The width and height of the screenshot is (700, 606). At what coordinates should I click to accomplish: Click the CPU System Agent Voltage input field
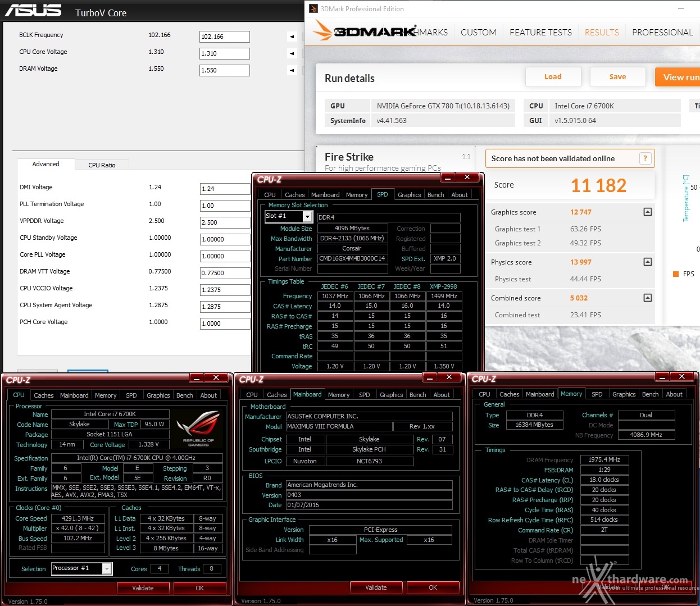tap(225, 307)
